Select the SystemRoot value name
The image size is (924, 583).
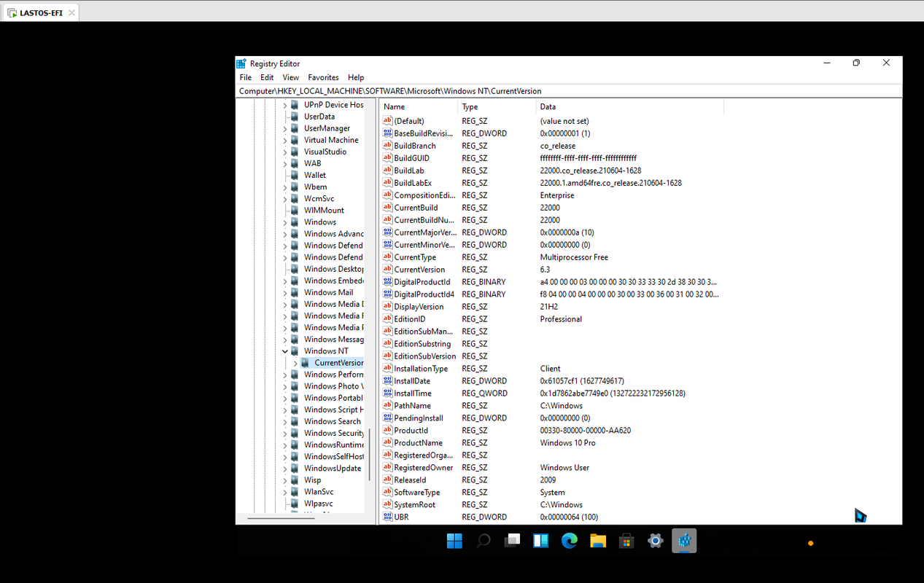click(415, 504)
